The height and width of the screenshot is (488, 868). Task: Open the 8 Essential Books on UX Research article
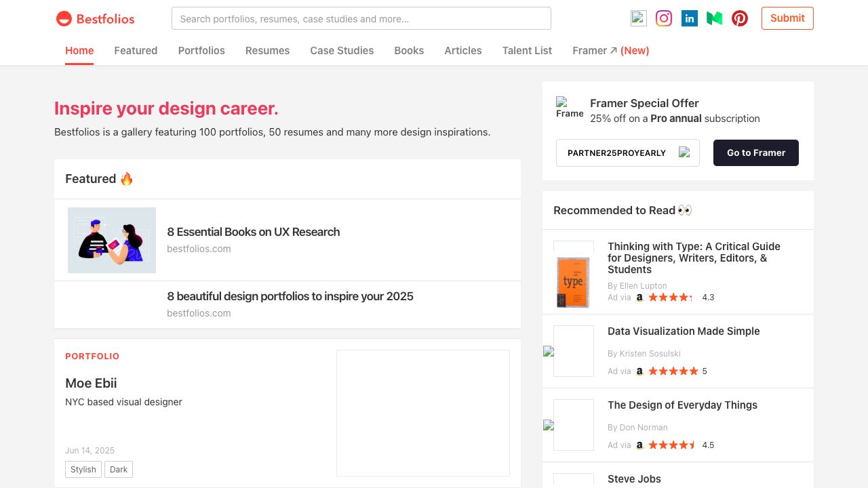[253, 232]
